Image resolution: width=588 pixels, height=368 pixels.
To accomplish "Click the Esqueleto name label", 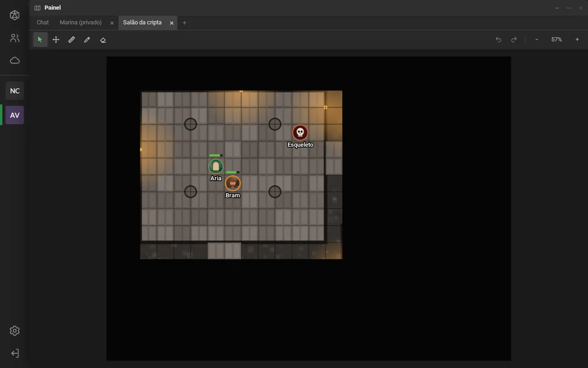I will click(x=300, y=145).
